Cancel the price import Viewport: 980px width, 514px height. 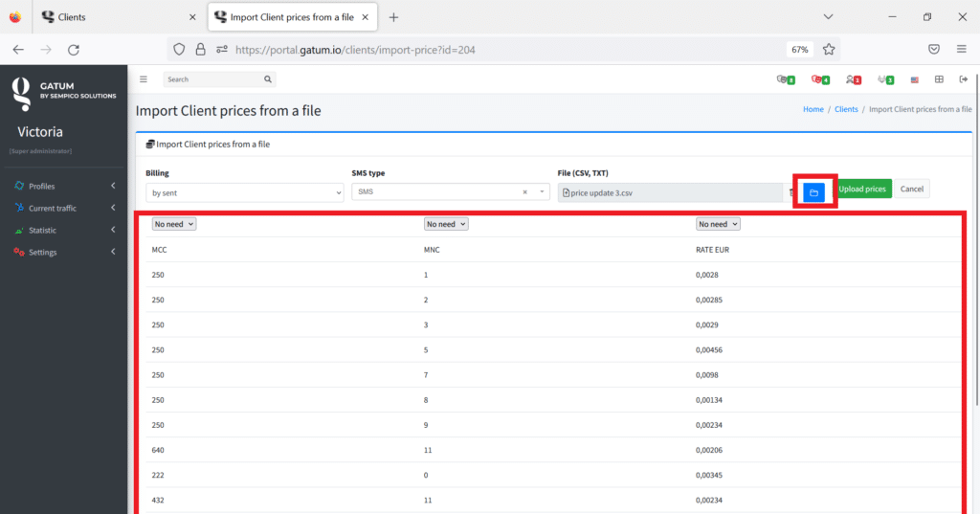pos(912,189)
